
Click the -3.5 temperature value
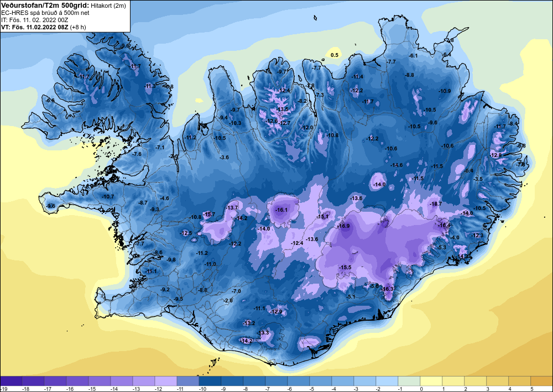point(478,179)
